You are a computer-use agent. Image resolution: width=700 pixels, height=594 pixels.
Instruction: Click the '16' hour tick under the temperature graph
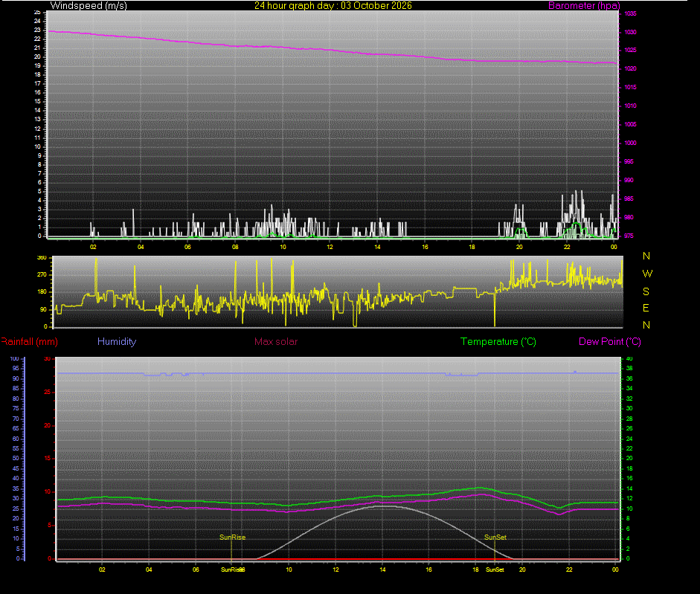pyautogui.click(x=428, y=569)
